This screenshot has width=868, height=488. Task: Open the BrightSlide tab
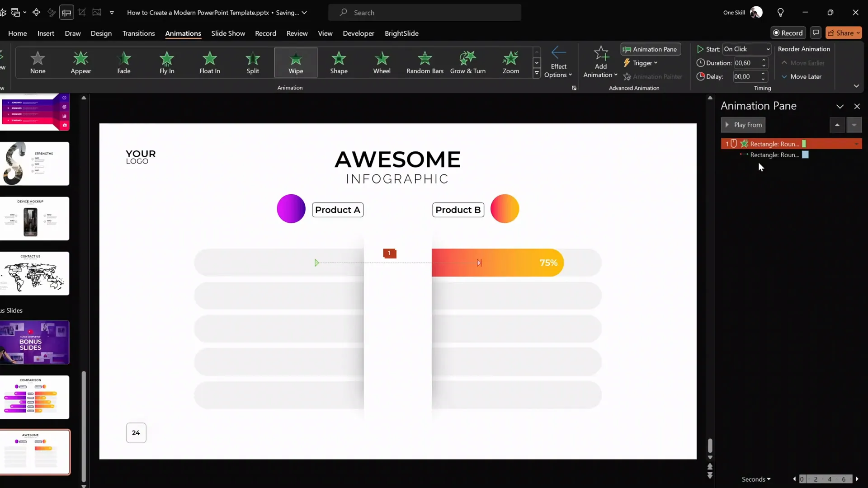[x=401, y=33]
